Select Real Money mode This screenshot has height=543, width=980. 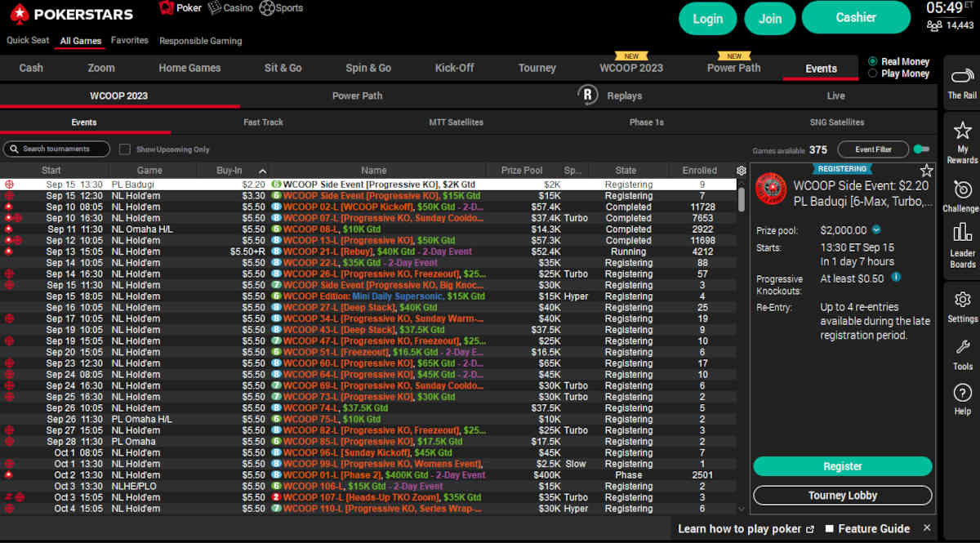coord(873,61)
